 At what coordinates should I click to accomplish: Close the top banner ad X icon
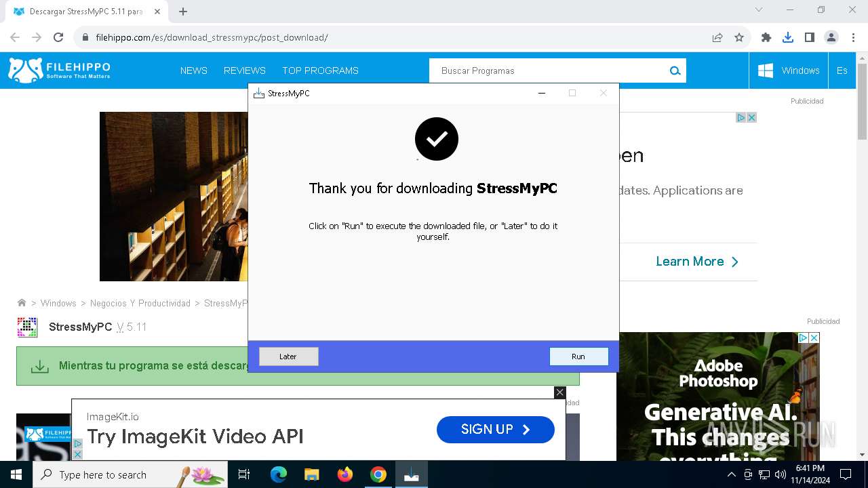coord(751,117)
